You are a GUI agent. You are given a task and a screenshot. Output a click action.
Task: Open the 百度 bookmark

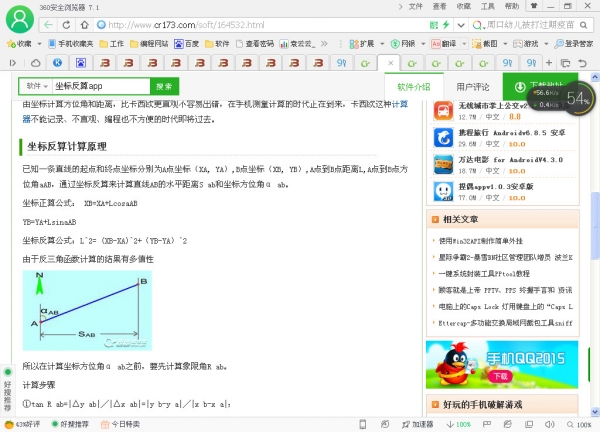[x=186, y=44]
